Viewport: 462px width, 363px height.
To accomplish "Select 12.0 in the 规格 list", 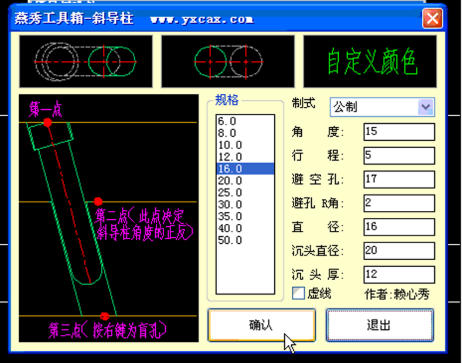I will pos(245,157).
